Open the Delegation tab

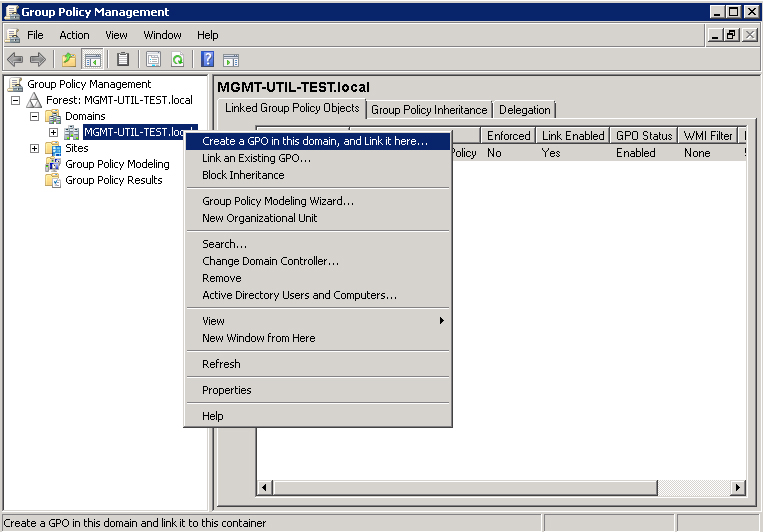coord(524,110)
